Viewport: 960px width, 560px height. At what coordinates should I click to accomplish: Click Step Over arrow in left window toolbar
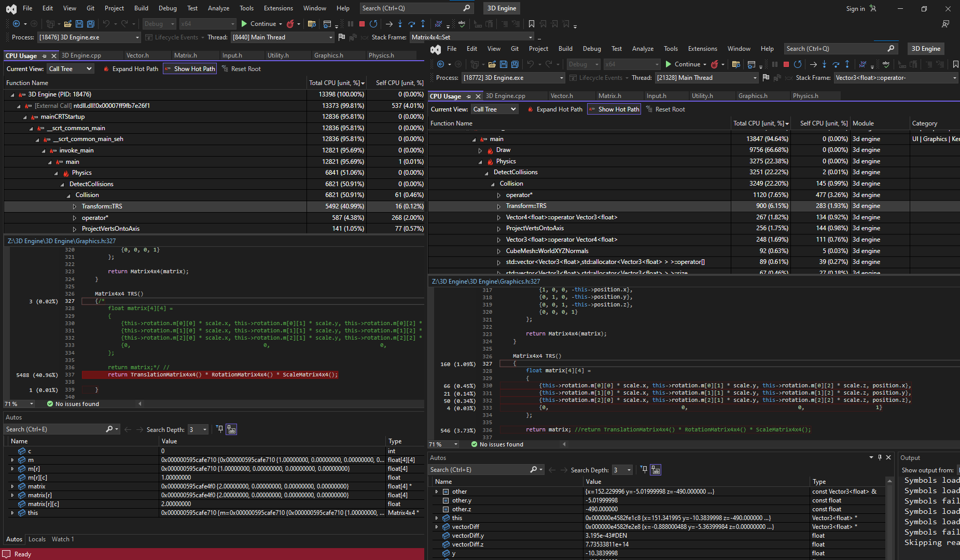pos(412,24)
